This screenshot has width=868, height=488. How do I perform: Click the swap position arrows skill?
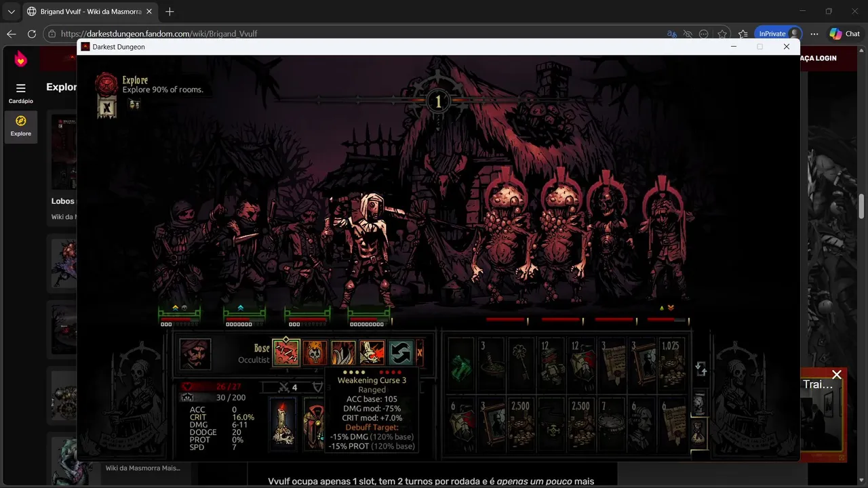point(400,353)
